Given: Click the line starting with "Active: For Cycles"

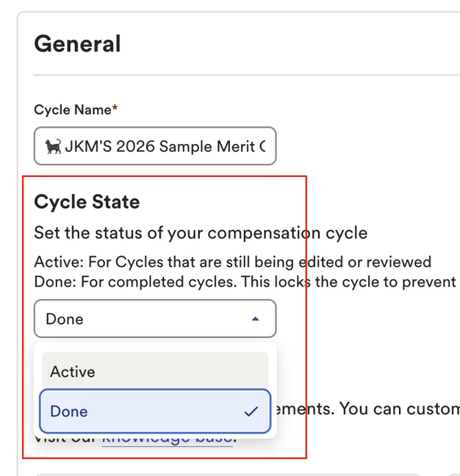Looking at the screenshot, I should coord(233,262).
